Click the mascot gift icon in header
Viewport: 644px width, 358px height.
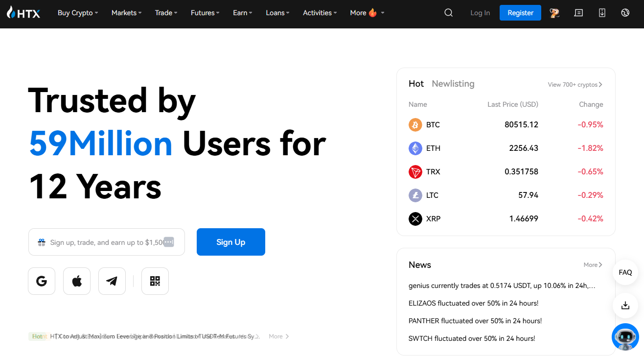[x=554, y=13]
